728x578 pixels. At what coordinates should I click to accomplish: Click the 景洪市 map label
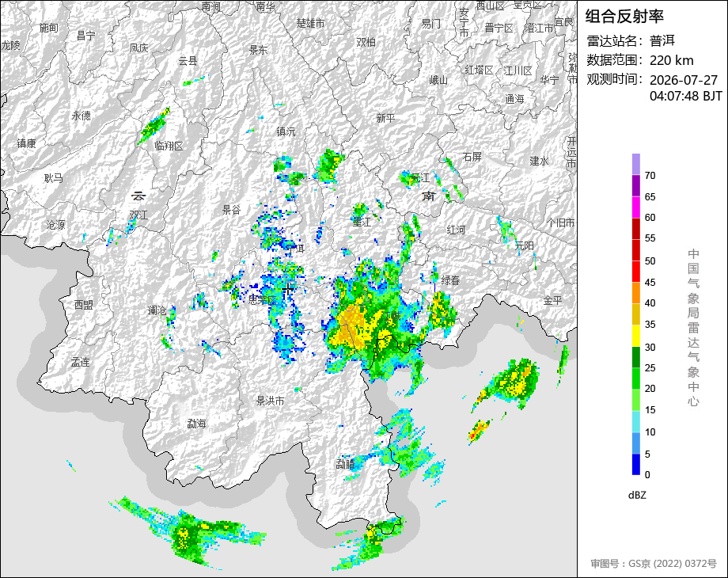click(270, 401)
